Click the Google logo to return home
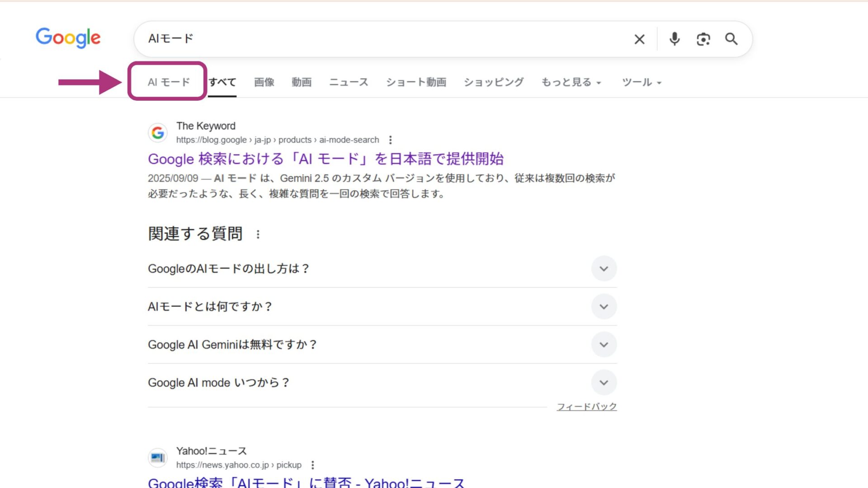Viewport: 868px width, 488px height. [68, 38]
